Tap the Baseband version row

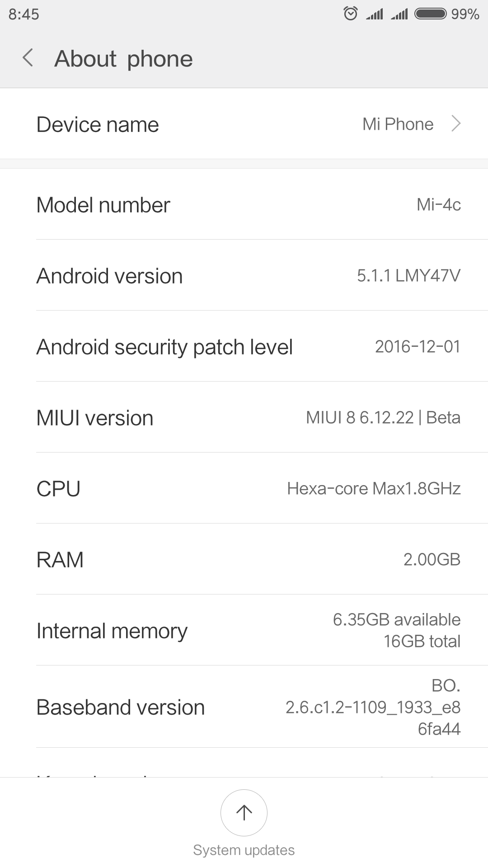click(244, 707)
